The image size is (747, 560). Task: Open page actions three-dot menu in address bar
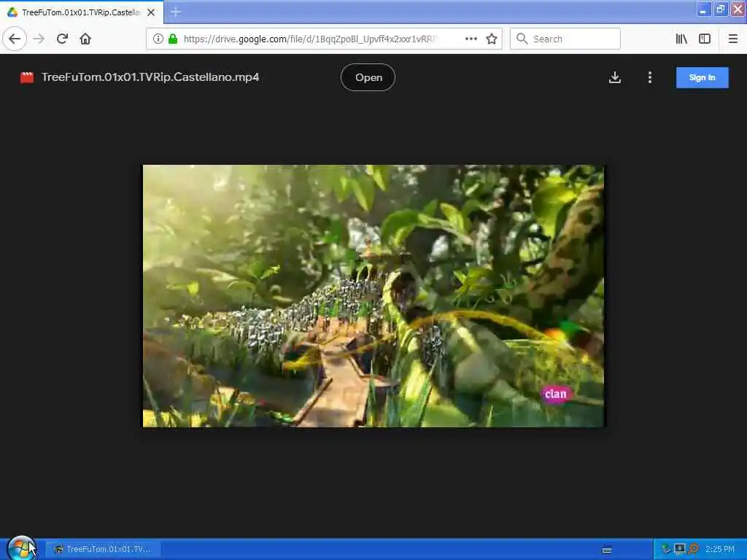[x=471, y=39]
